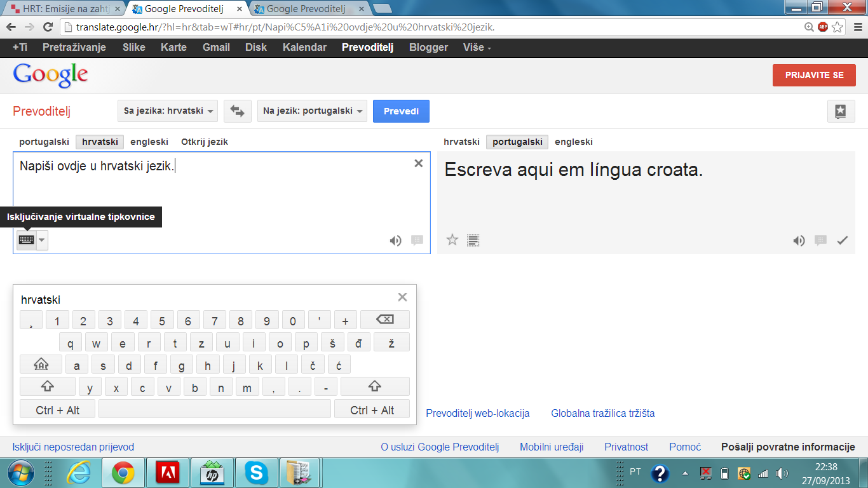Screen dimensions: 868x488
Task: Toggle the left Ctrl + Alt key
Action: (58, 409)
